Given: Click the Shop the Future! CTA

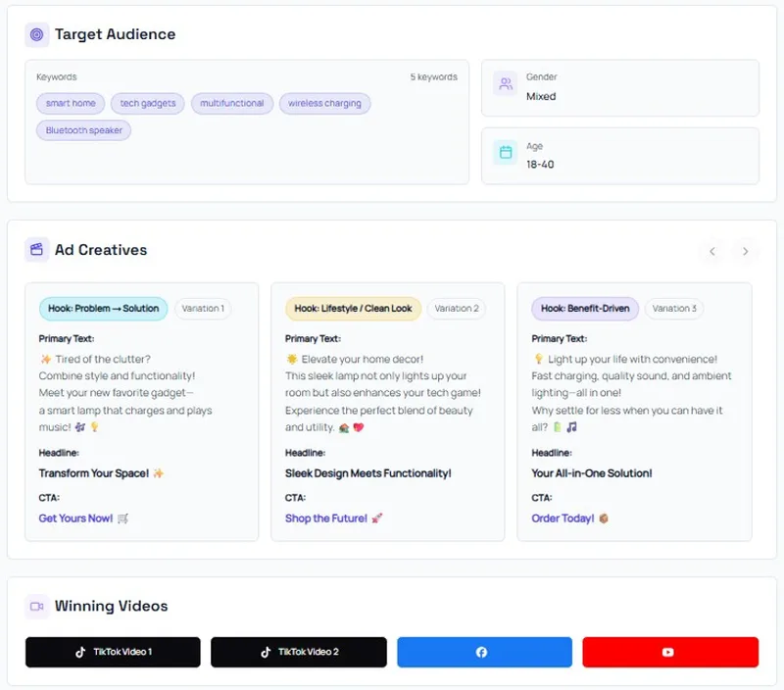Looking at the screenshot, I should pos(326,518).
